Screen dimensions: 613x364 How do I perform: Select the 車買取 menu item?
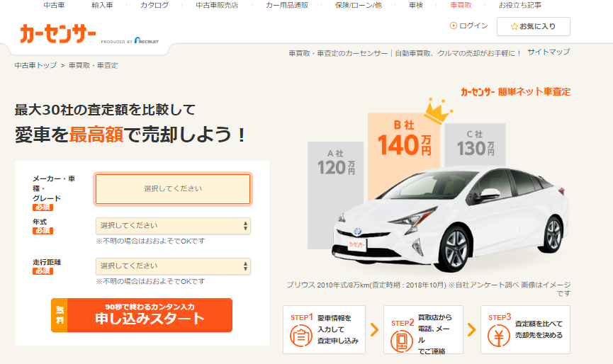(x=461, y=5)
